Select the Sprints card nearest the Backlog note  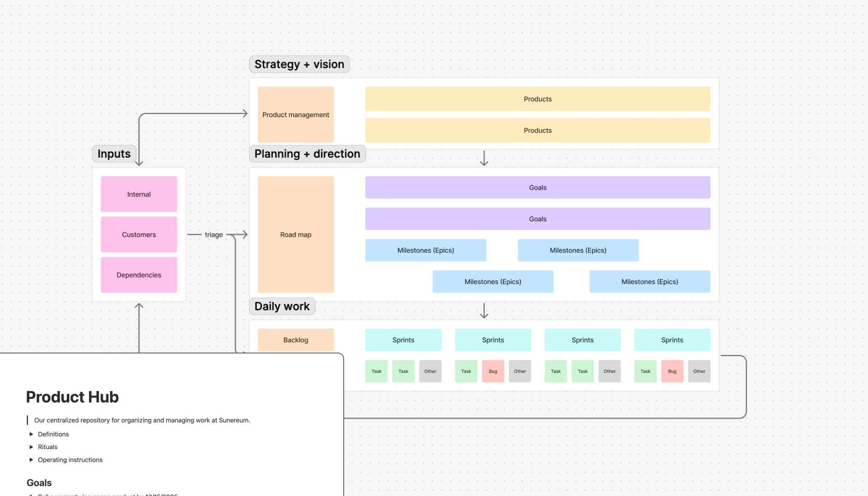tap(403, 340)
